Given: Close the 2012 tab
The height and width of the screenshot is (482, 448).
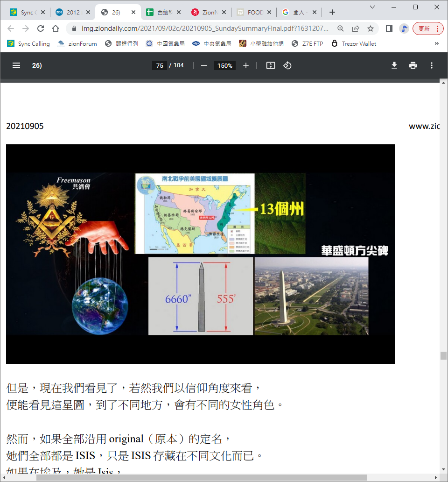Looking at the screenshot, I should pyautogui.click(x=88, y=12).
